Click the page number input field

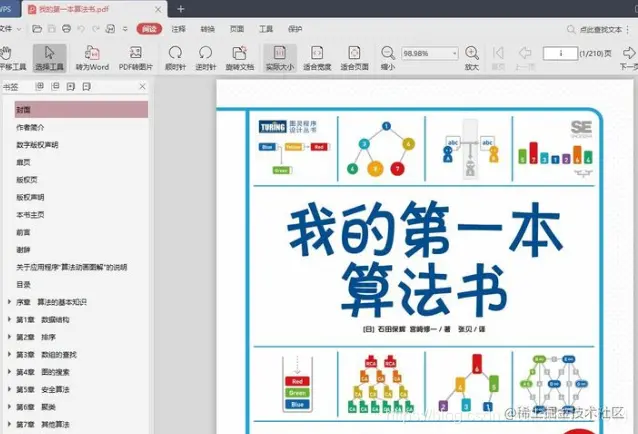tap(560, 53)
